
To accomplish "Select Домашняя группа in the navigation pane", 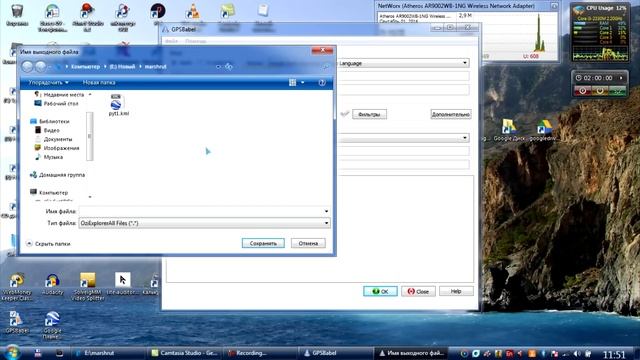I will (57, 175).
